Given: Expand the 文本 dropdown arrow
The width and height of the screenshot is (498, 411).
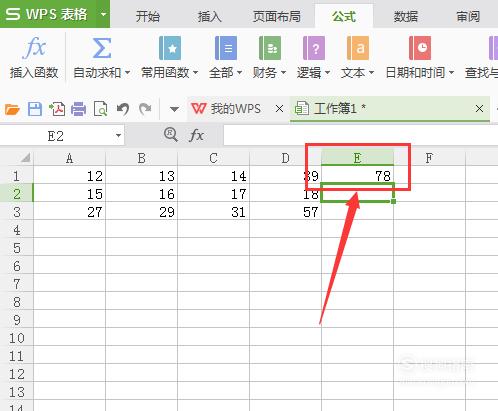Looking at the screenshot, I should [x=371, y=72].
